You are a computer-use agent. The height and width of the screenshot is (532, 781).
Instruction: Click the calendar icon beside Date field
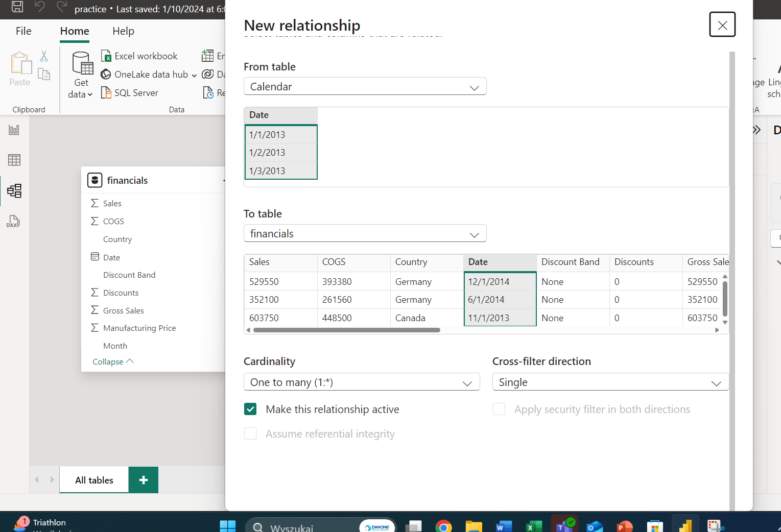click(x=95, y=257)
